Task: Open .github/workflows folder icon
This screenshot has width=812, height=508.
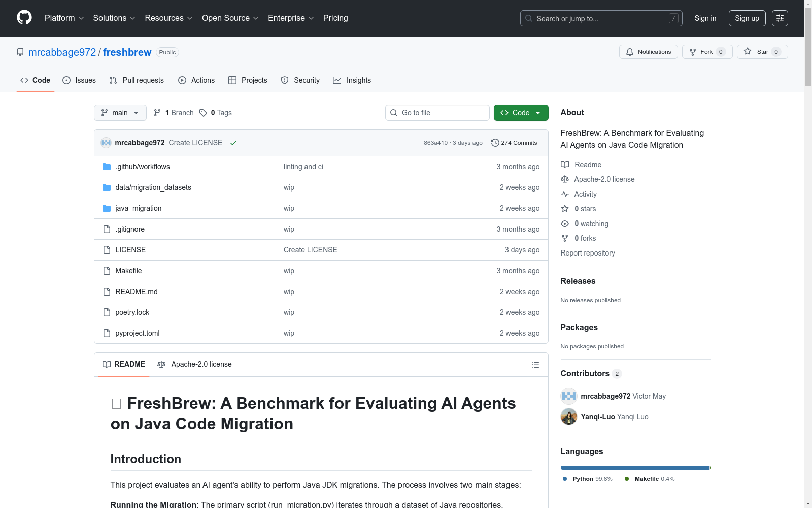Action: pos(107,167)
